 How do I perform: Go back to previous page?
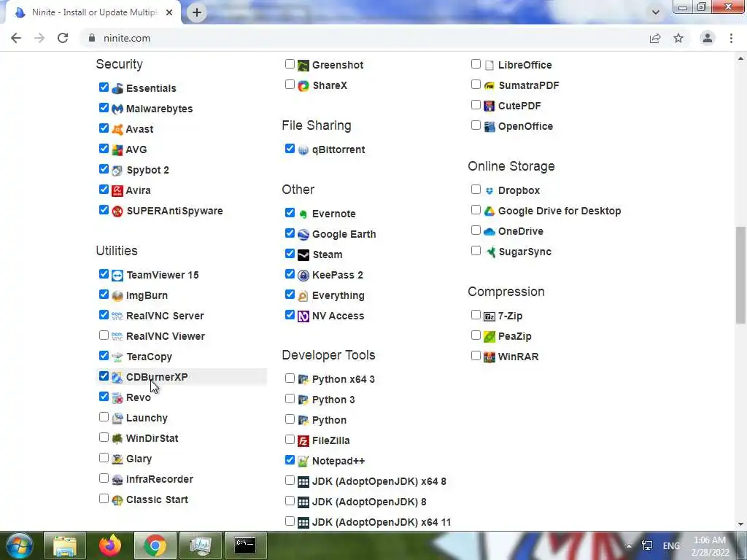pyautogui.click(x=16, y=38)
